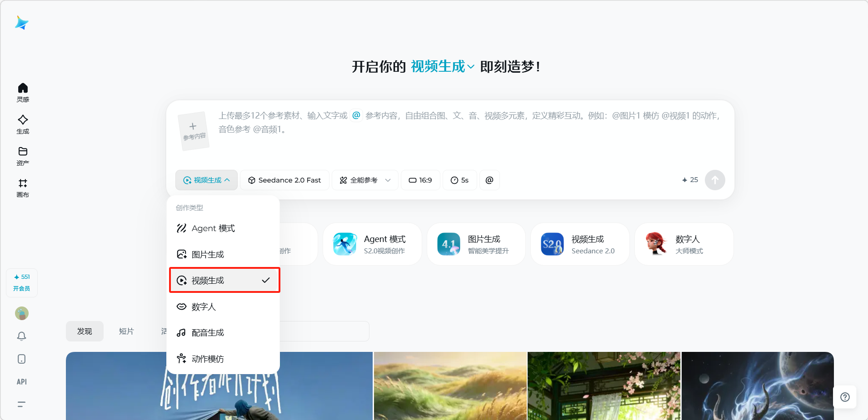The height and width of the screenshot is (420, 868).
Task: Click the send arrow submit button
Action: pyautogui.click(x=714, y=180)
